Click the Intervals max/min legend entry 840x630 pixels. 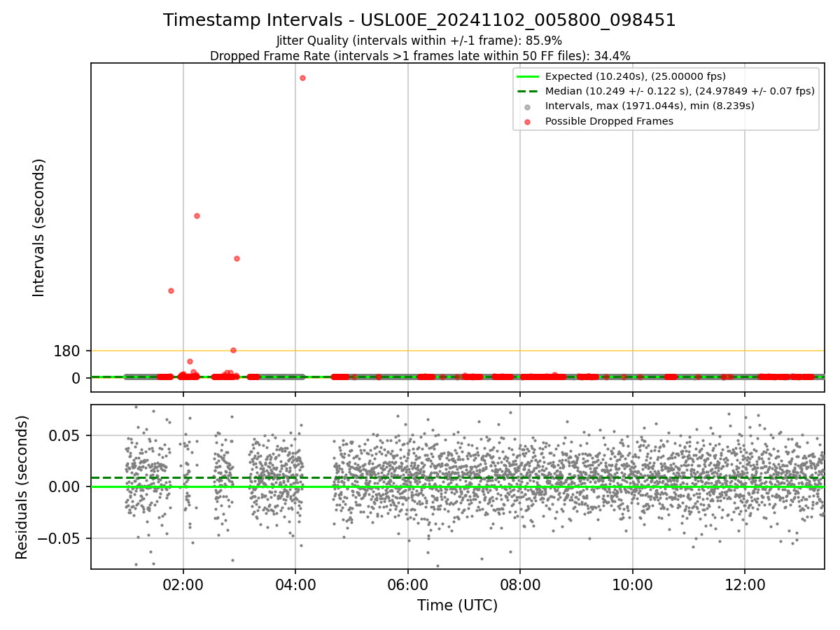[650, 106]
